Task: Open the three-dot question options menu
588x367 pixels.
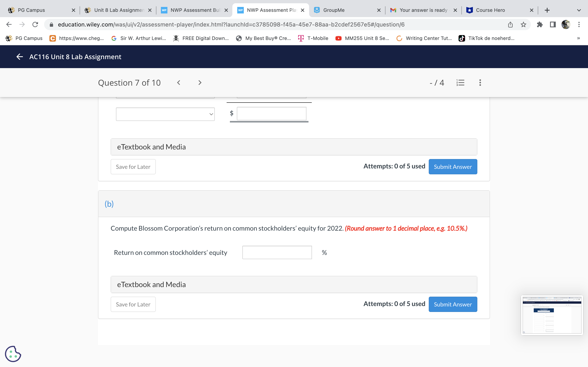Action: [480, 83]
